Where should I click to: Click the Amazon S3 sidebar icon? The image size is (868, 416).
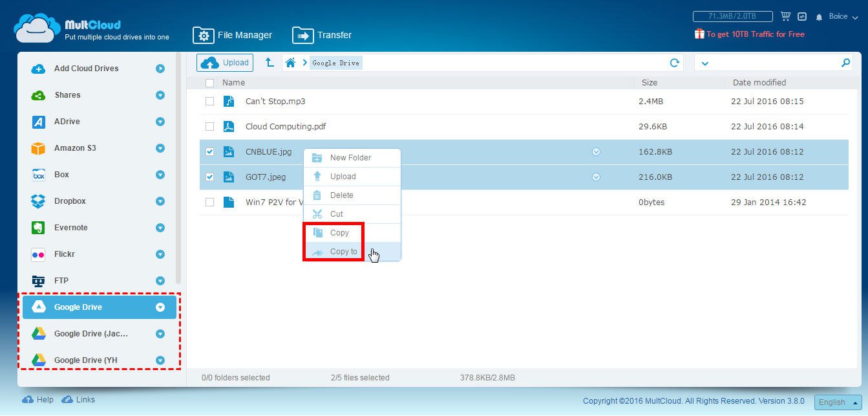click(x=38, y=148)
